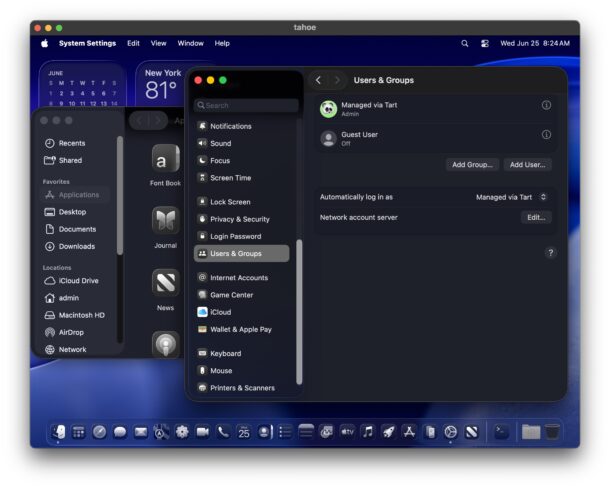Screen dimensions: 610x488
Task: Select Lock Screen settings
Action: (242, 202)
